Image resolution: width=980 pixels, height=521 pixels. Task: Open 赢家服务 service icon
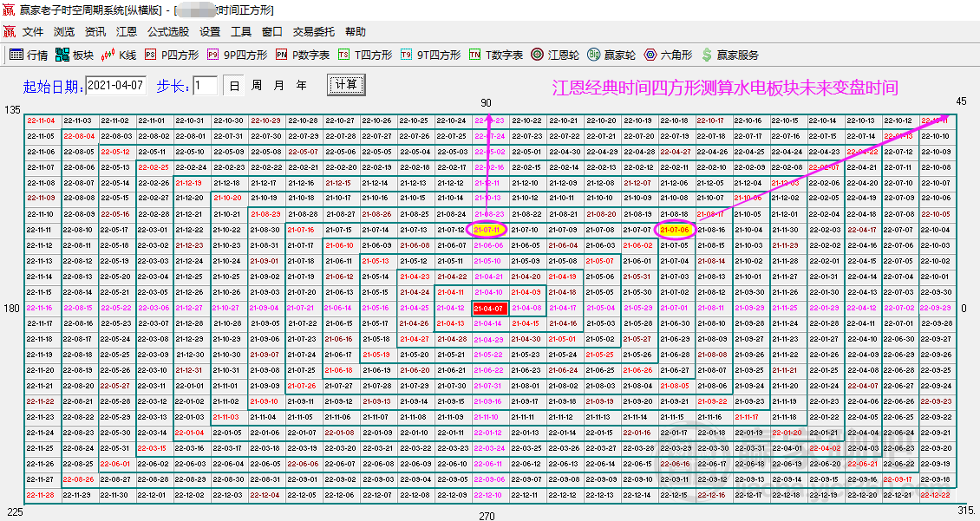click(707, 55)
